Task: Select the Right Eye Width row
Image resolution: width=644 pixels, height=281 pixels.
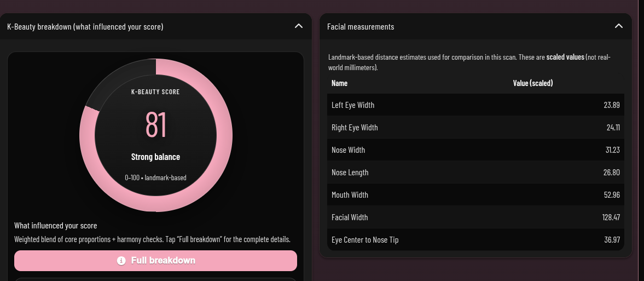Action: [x=475, y=128]
